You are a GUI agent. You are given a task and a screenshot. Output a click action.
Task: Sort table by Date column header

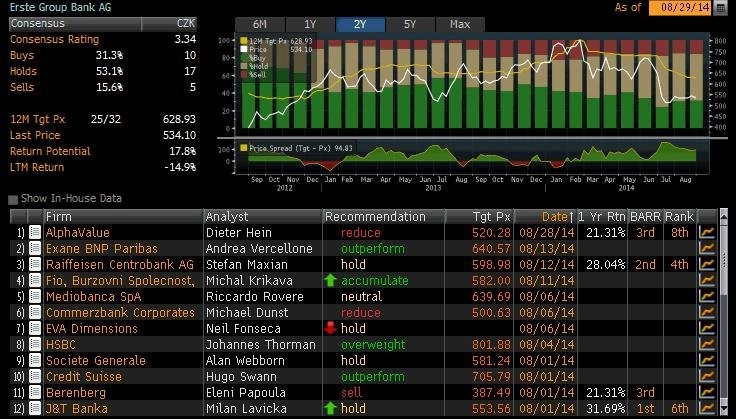[546, 216]
